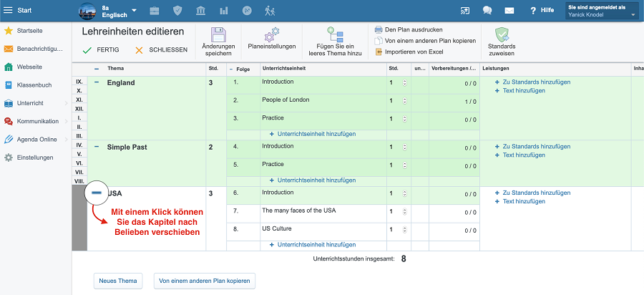
Task: Select The many faces of the USA unit
Action: point(323,213)
